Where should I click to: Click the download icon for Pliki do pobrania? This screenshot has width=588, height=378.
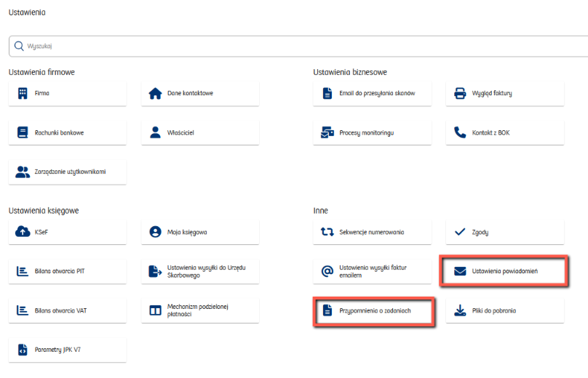tap(460, 310)
